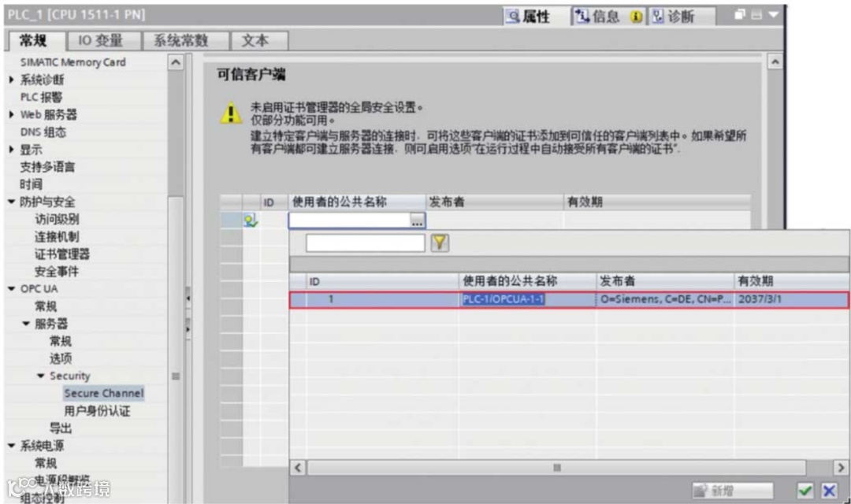Select 选项 tree item under 服务器
The width and height of the screenshot is (851, 504).
(x=60, y=358)
